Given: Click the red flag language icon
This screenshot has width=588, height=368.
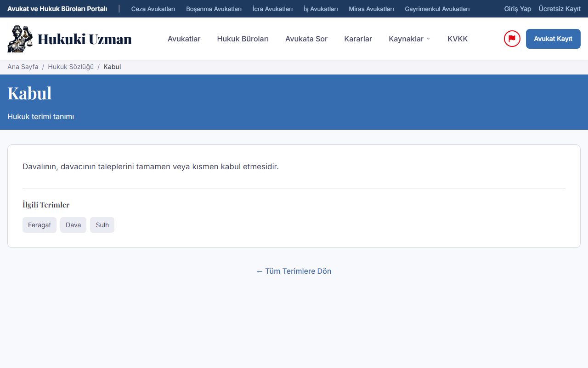Looking at the screenshot, I should [x=512, y=39].
